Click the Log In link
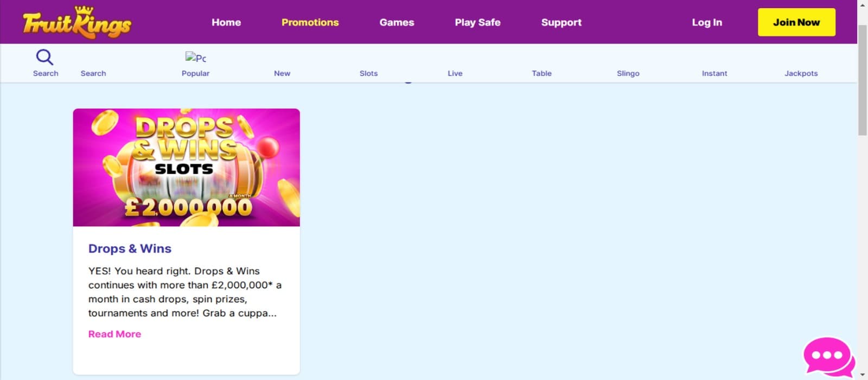 point(706,22)
